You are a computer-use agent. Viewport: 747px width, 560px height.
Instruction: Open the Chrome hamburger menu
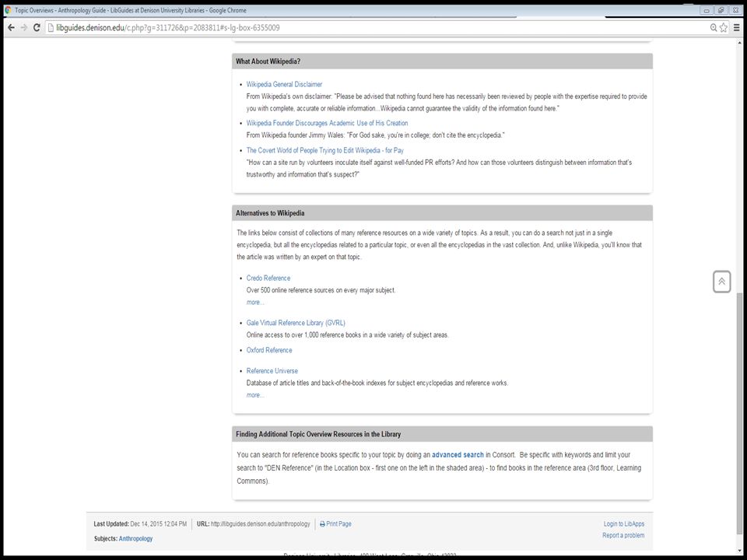click(737, 28)
